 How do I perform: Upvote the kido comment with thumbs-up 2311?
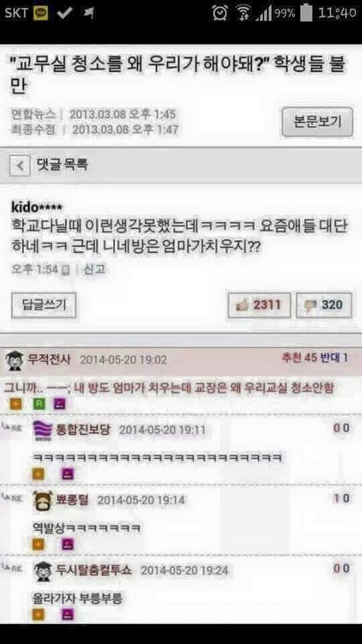[259, 305]
